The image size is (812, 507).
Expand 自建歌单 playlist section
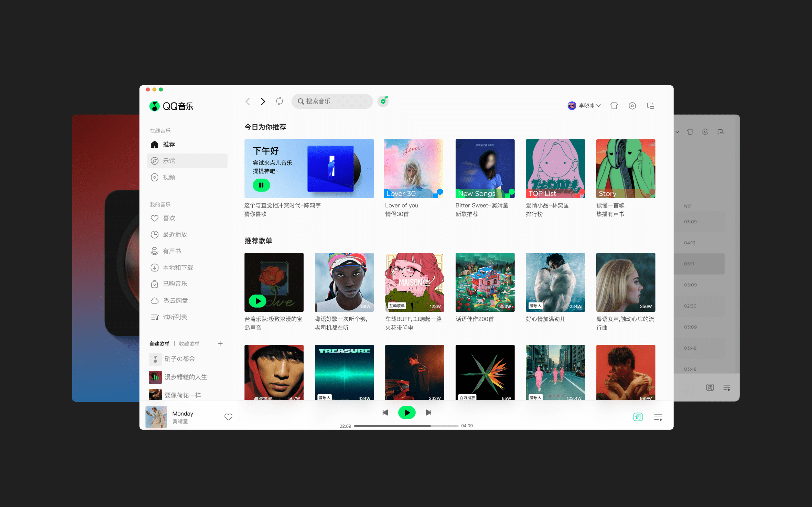pos(161,343)
